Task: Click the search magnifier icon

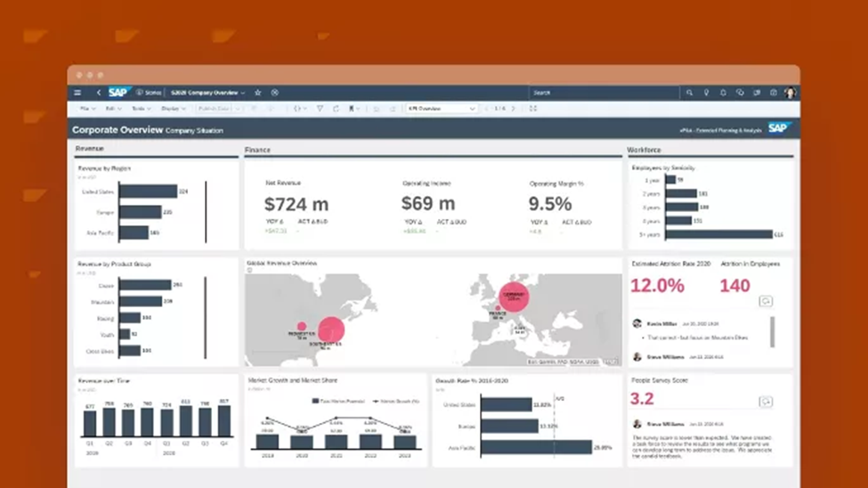Action: pyautogui.click(x=689, y=93)
